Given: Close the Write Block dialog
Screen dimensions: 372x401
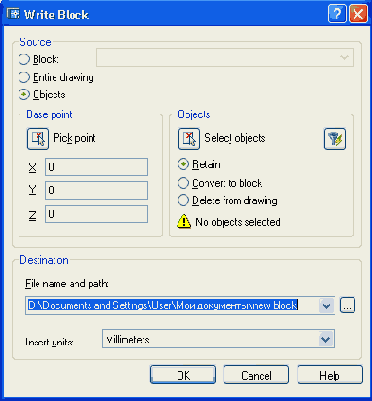Looking at the screenshot, I should 358,14.
